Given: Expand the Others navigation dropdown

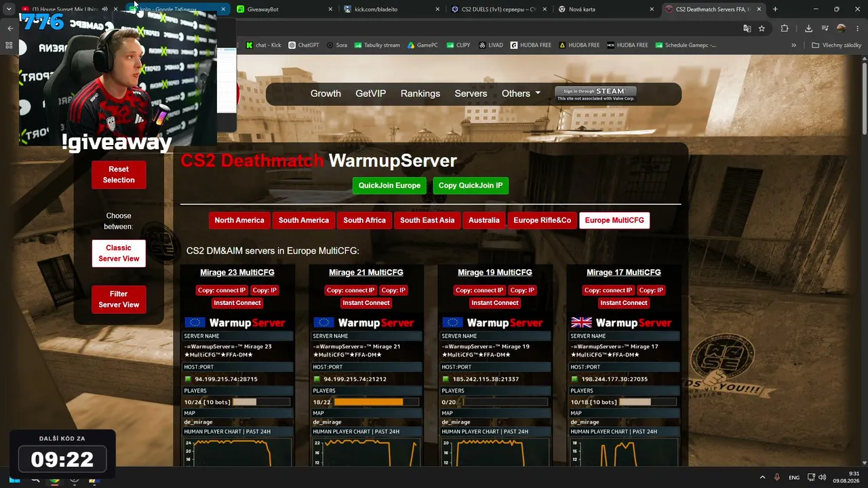Looking at the screenshot, I should [521, 94].
